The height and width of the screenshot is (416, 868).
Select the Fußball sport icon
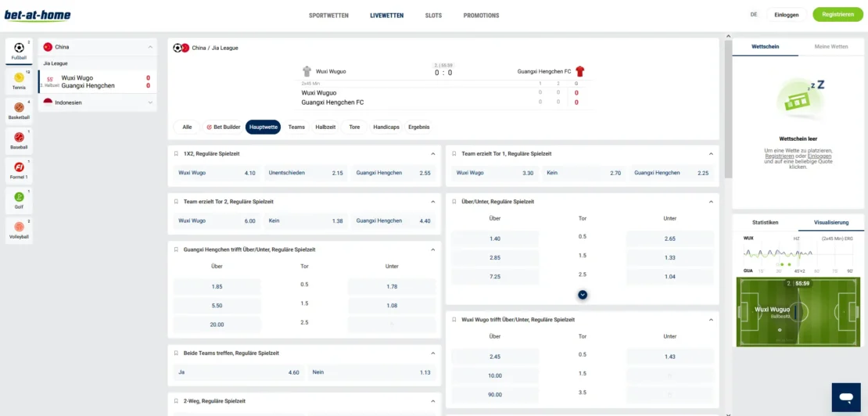[x=19, y=50]
